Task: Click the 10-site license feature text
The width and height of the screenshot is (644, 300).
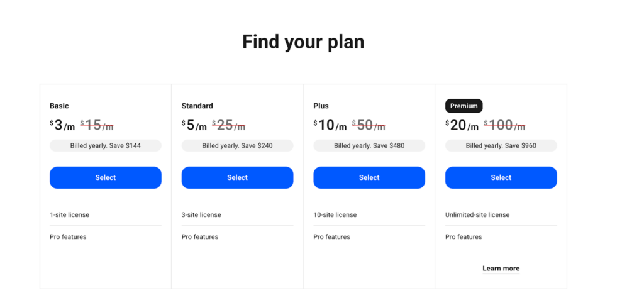Action: (x=335, y=215)
